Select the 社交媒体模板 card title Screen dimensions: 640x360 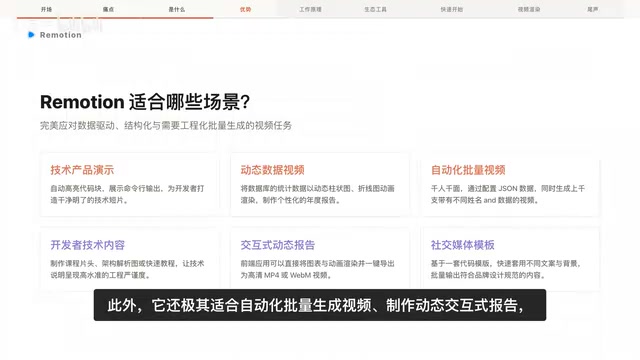[462, 245]
